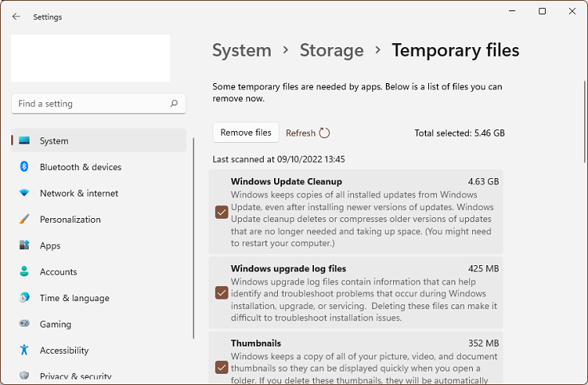Navigate to System breadcrumb

tap(242, 50)
